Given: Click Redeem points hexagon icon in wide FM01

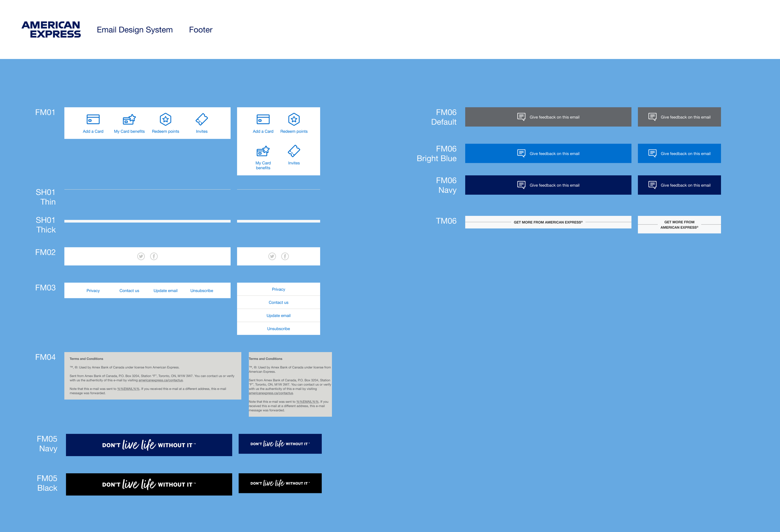Looking at the screenshot, I should pos(165,119).
